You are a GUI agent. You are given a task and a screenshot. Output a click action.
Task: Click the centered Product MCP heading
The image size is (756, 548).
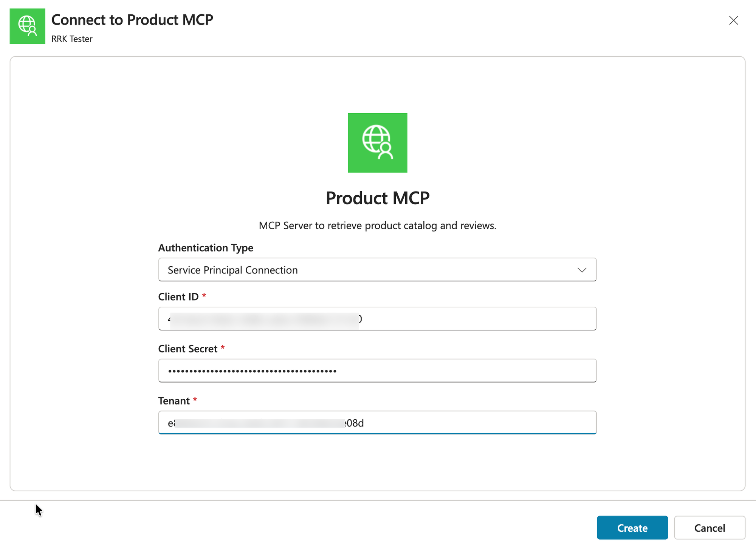pyautogui.click(x=377, y=198)
